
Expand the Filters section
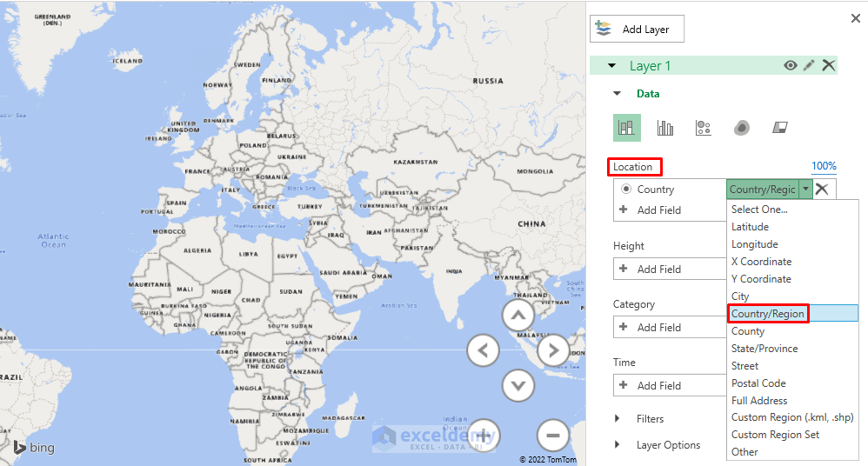coord(618,418)
